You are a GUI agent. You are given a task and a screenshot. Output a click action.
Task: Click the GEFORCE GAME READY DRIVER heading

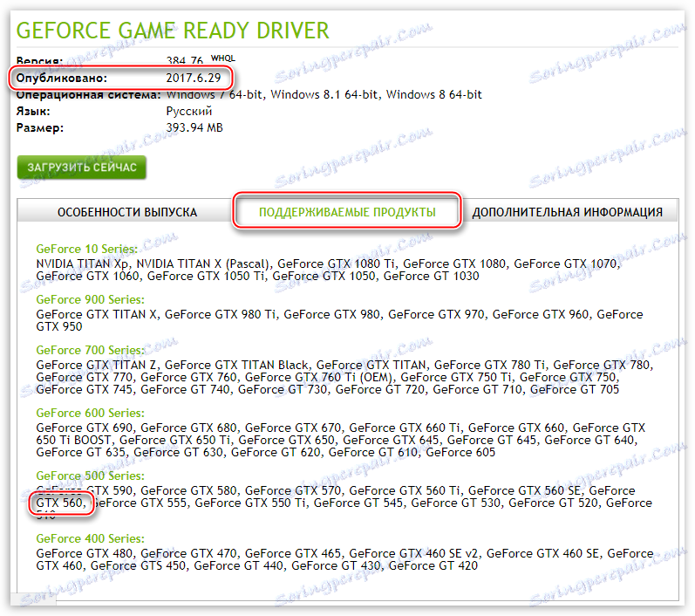click(173, 31)
